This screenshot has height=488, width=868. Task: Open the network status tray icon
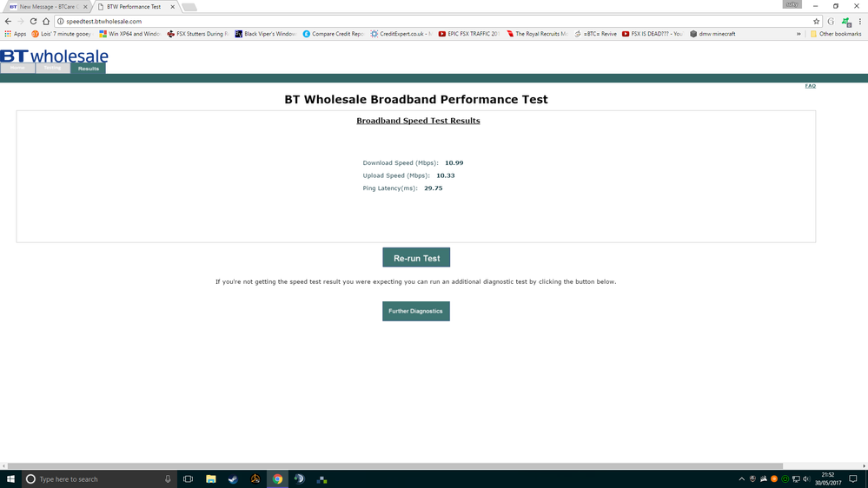tap(796, 479)
